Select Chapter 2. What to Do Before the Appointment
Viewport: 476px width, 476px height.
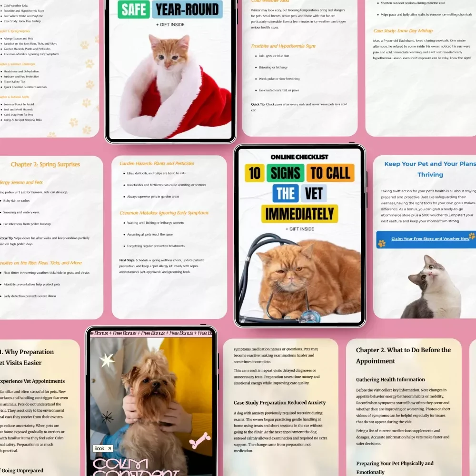403,356
